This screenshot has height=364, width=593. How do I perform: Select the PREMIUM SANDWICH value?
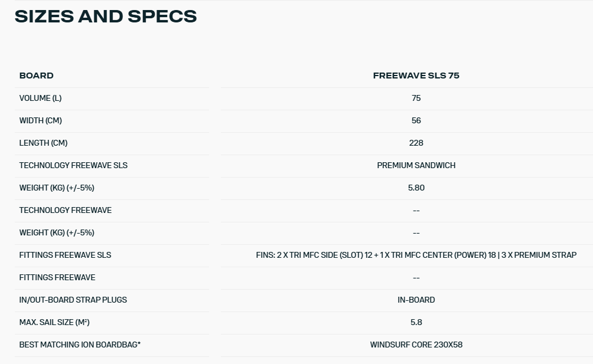pos(416,165)
